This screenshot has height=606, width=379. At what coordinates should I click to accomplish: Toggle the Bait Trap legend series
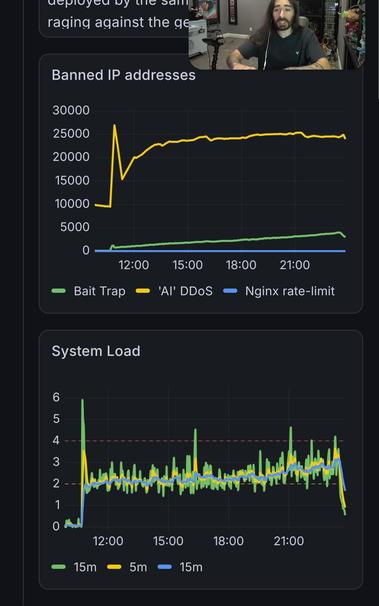tap(88, 291)
